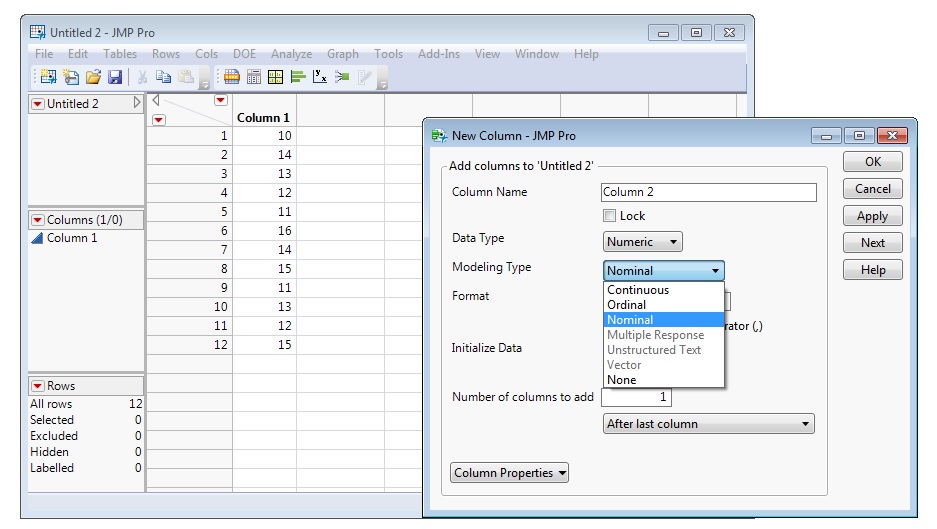
Task: Click the Selected rows count entry
Action: 85,420
